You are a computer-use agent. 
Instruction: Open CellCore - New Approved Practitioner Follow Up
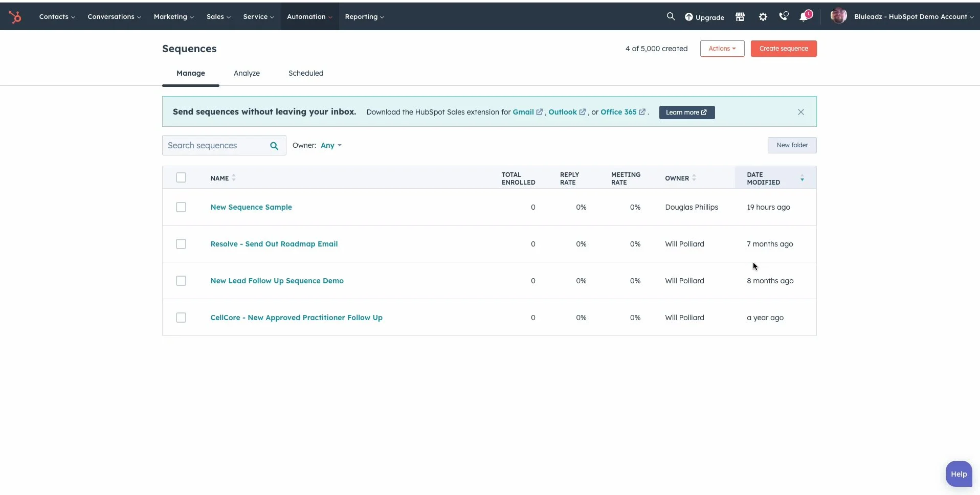[x=296, y=318]
